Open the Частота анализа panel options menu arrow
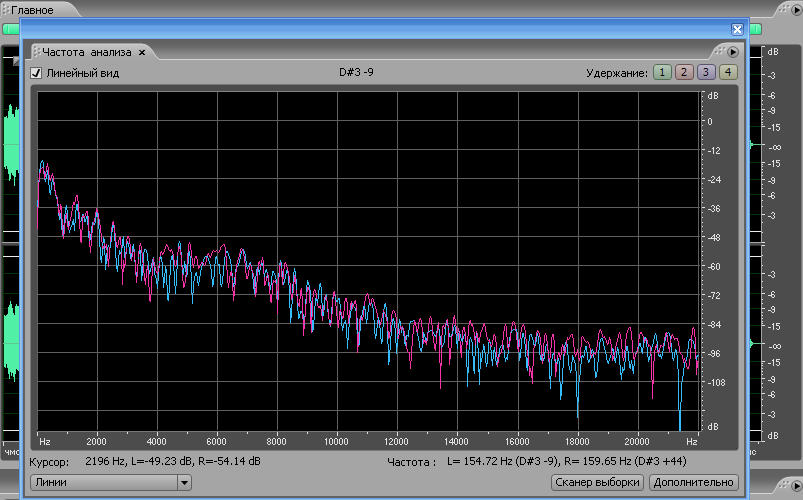This screenshot has width=803, height=500. coord(732,52)
